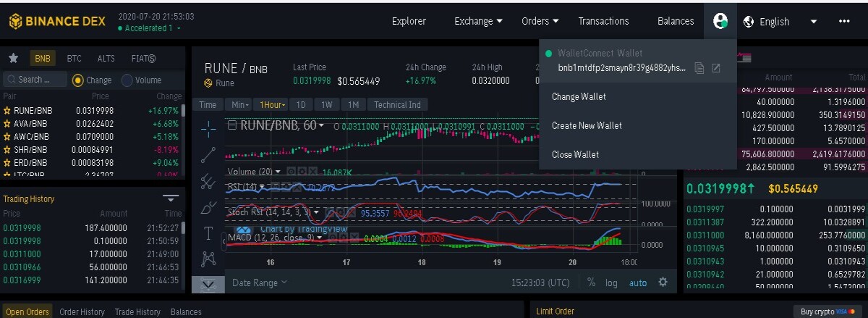868x318 pixels.
Task: Click the Trading History filter icon
Action: pos(171,198)
